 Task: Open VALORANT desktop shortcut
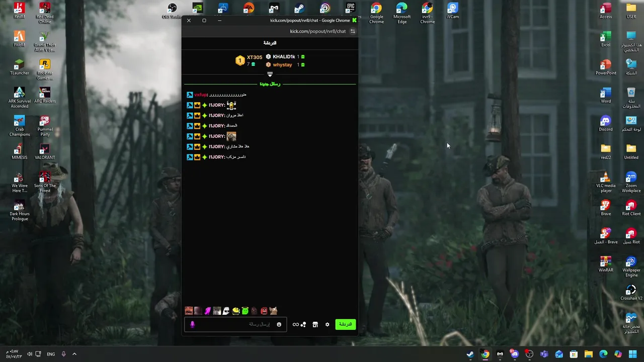45,152
